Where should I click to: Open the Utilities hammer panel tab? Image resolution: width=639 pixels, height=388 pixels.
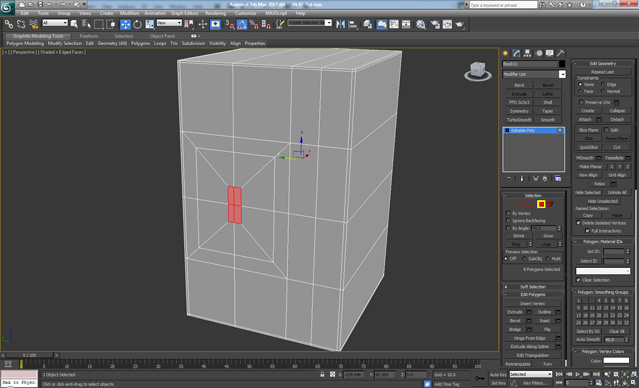[x=561, y=53]
